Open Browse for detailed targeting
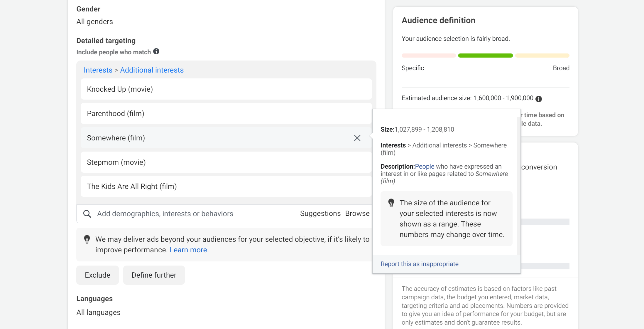This screenshot has height=329, width=644. pos(357,214)
